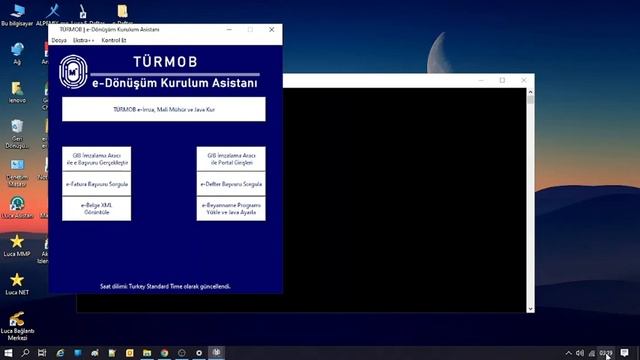Open the taskbar clock

pyautogui.click(x=606, y=353)
